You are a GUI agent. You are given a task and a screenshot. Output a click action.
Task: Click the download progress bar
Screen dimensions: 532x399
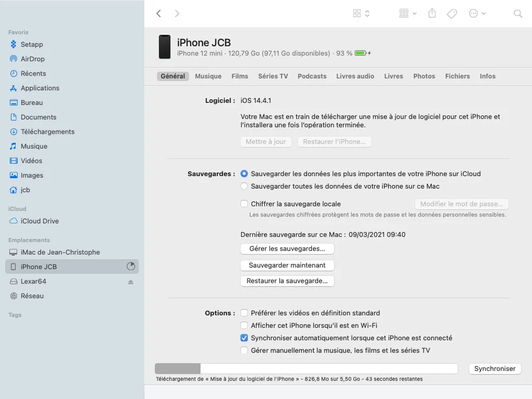(x=307, y=368)
